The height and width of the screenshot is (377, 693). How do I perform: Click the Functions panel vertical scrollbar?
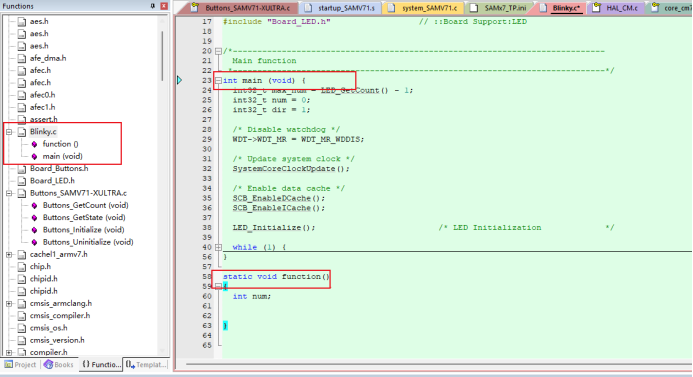coord(163,55)
